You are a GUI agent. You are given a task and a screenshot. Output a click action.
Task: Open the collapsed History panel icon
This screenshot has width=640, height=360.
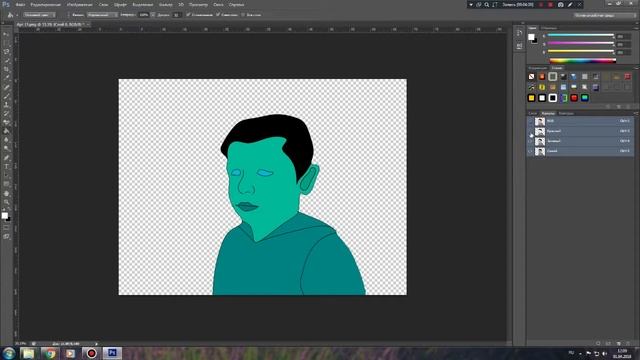pos(519,33)
